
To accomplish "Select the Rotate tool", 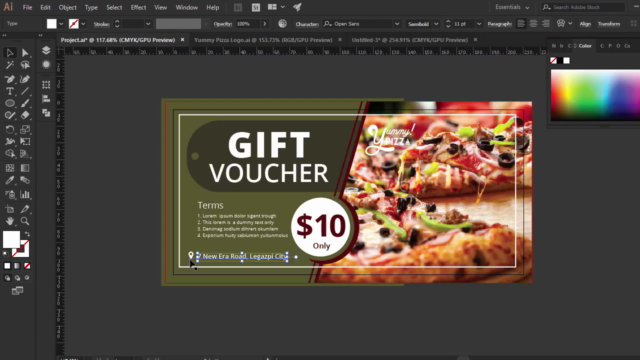I will pyautogui.click(x=10, y=129).
